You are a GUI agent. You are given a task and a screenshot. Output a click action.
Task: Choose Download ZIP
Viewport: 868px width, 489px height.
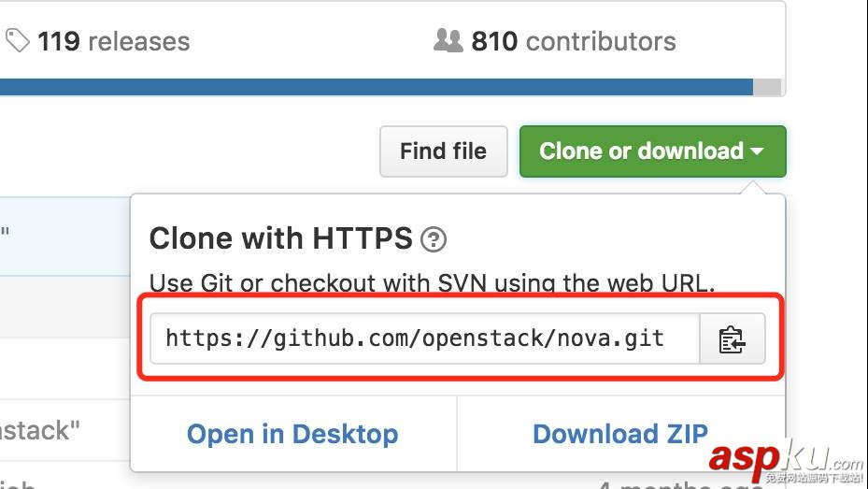pos(620,434)
